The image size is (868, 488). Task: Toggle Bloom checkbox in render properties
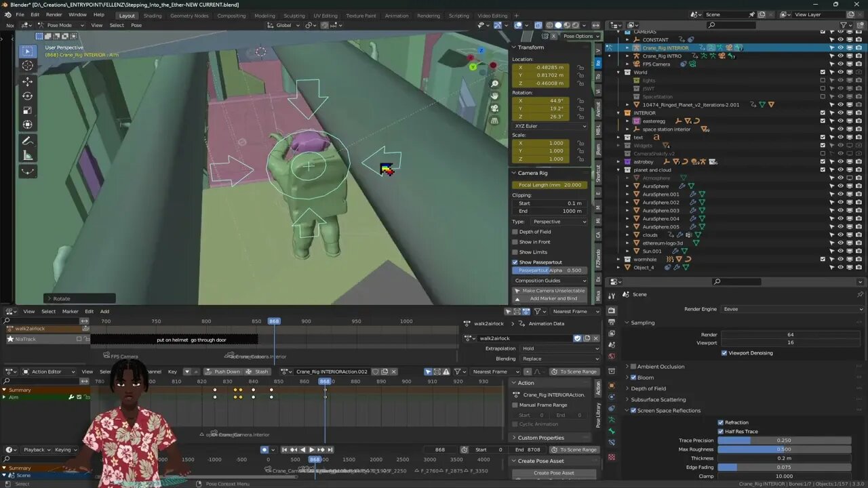click(x=633, y=378)
